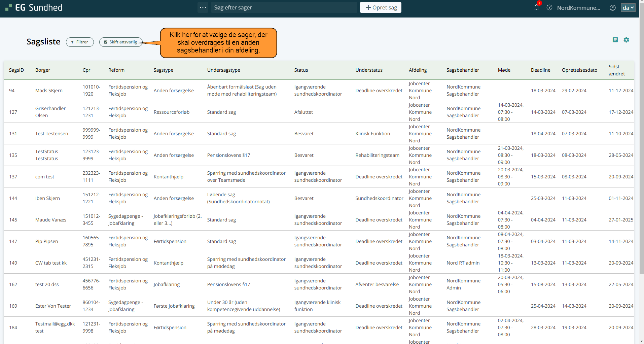
Task: Sort by the Sagsbehandler column header
Action: click(463, 70)
